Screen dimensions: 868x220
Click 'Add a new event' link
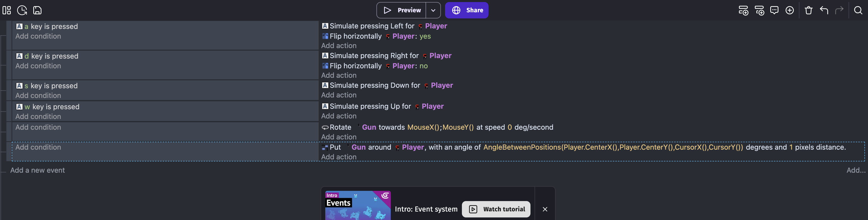[37, 170]
